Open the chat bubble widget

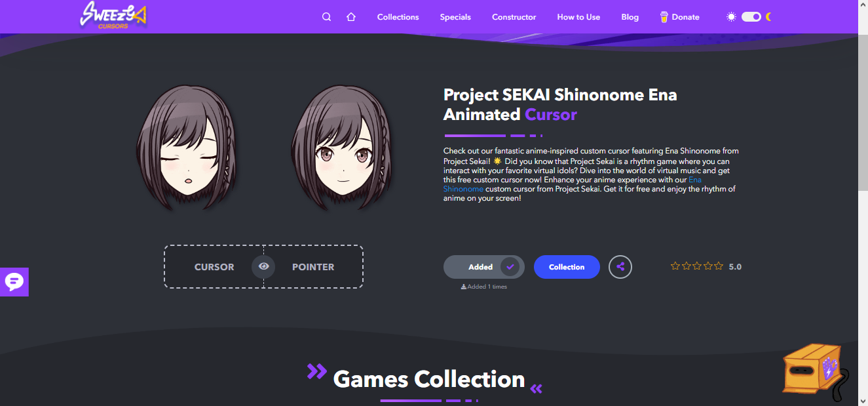click(14, 282)
